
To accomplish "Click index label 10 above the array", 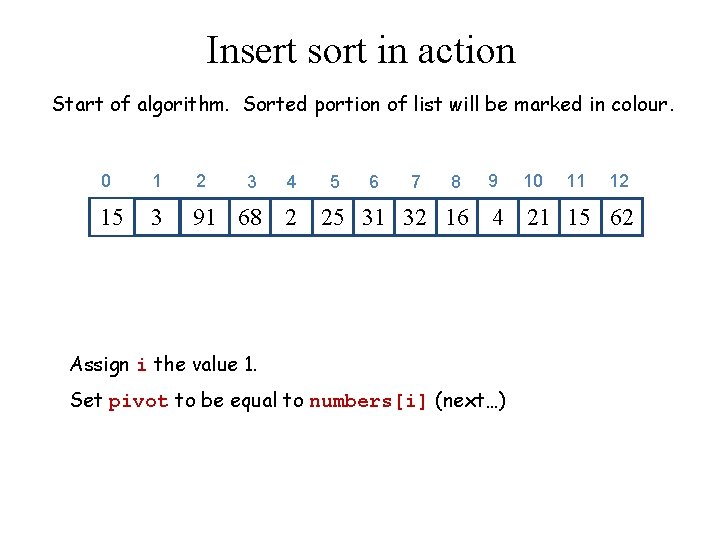I will [533, 181].
